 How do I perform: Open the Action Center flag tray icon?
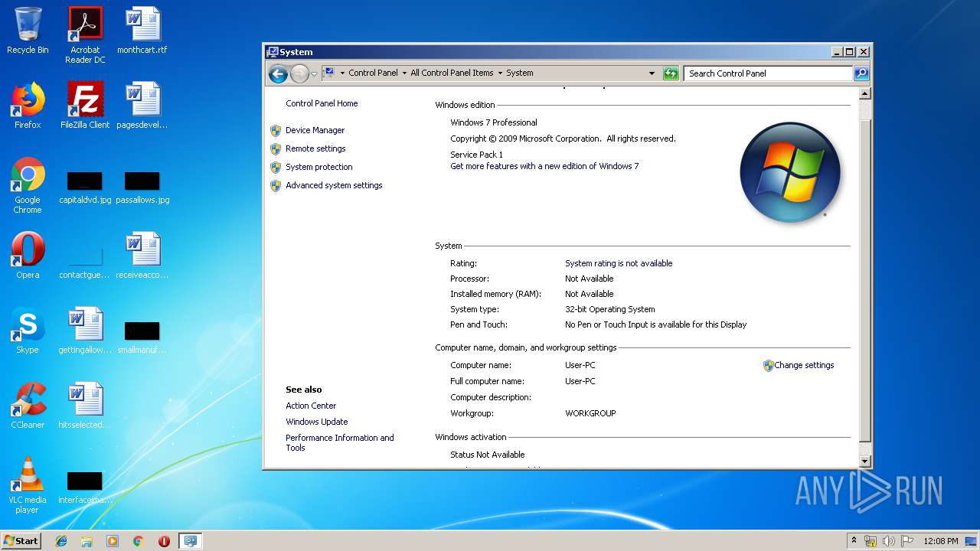point(907,541)
